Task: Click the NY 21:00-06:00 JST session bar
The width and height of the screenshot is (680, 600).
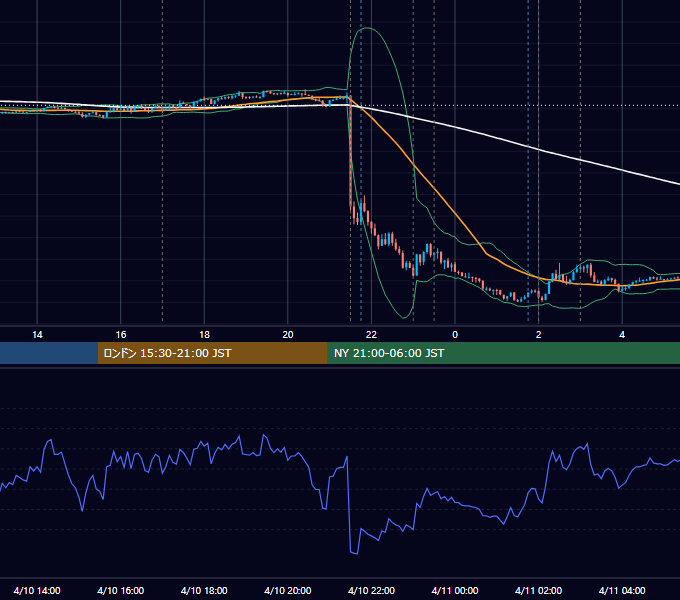Action: pyautogui.click(x=503, y=353)
